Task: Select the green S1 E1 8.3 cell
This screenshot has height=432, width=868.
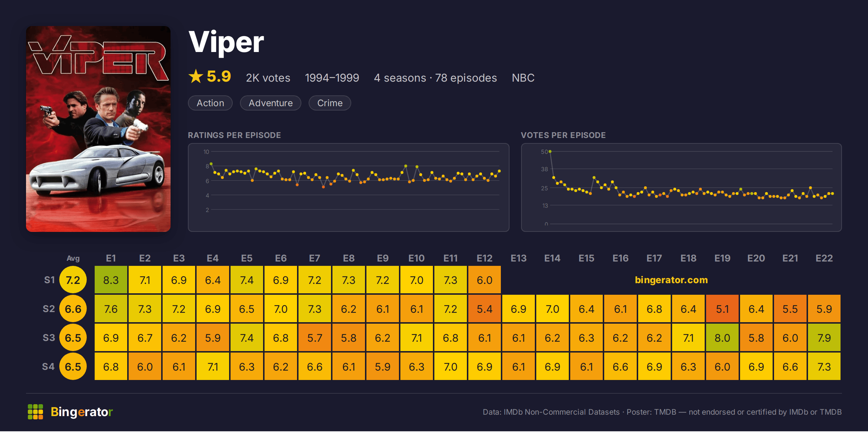Action: click(x=111, y=280)
